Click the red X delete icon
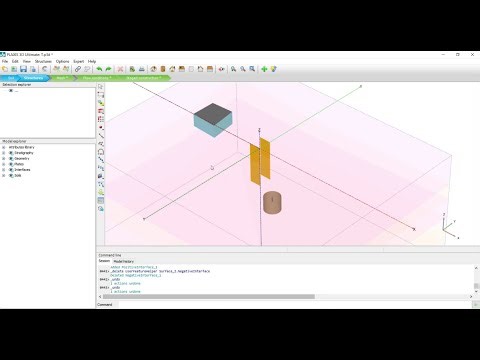Screen dimensions: 480x360 tap(120, 69)
